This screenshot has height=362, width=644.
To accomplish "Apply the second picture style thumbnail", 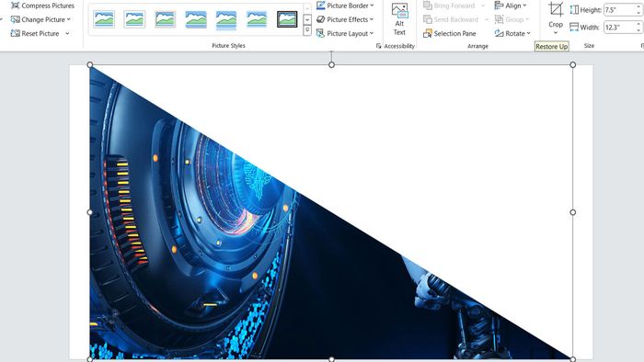I will coord(134,19).
